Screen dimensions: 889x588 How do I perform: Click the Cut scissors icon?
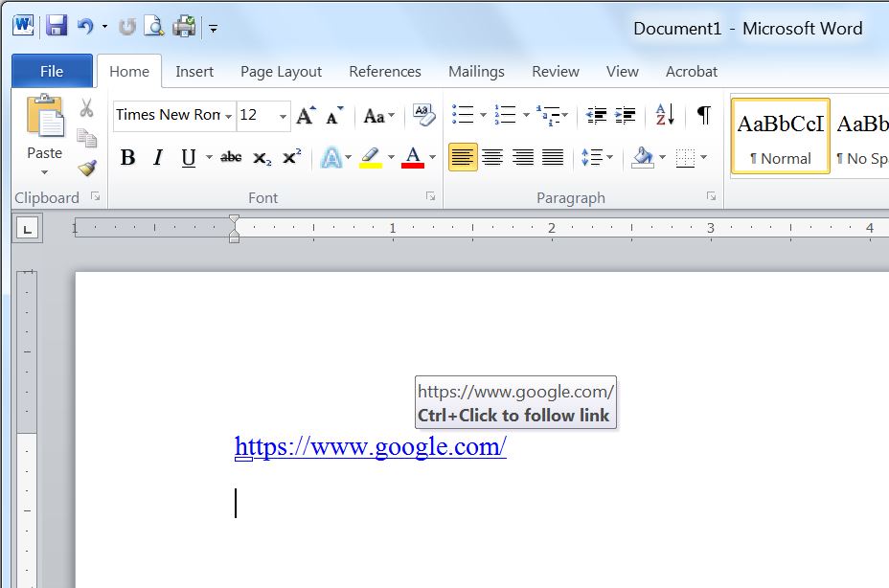coord(87,107)
